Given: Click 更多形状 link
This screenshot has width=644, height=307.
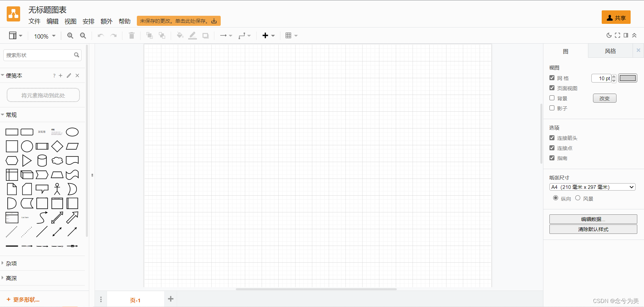Looking at the screenshot, I should click(23, 300).
